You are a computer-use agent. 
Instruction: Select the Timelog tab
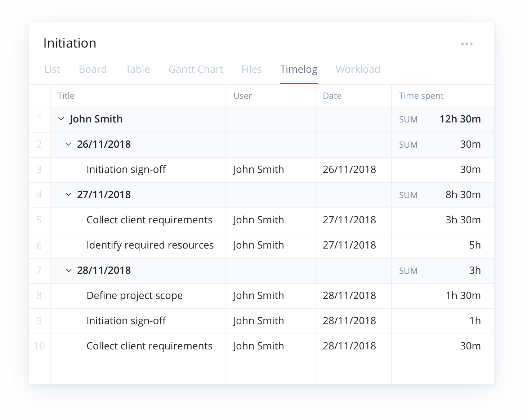(299, 69)
